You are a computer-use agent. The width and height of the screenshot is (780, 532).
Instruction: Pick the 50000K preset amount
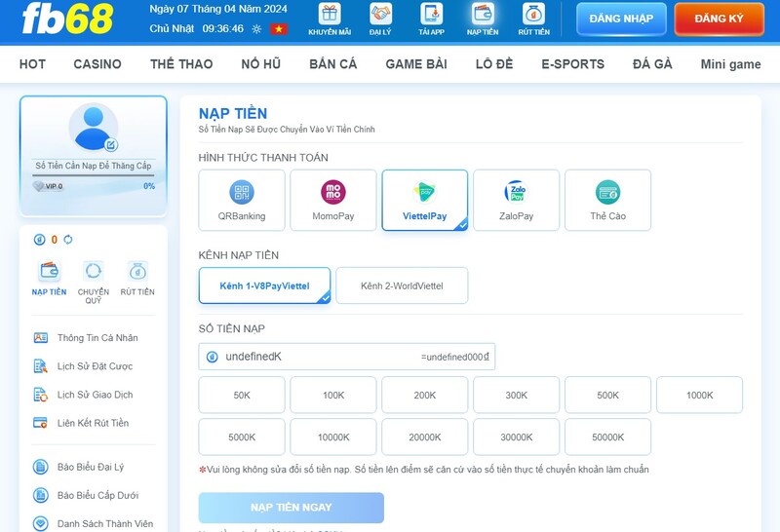[607, 437]
